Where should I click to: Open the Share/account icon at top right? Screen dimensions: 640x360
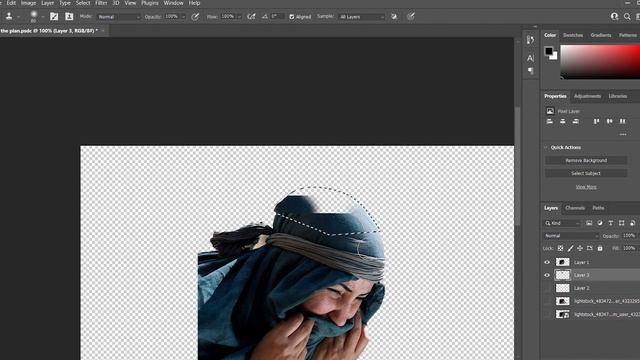[x=614, y=16]
